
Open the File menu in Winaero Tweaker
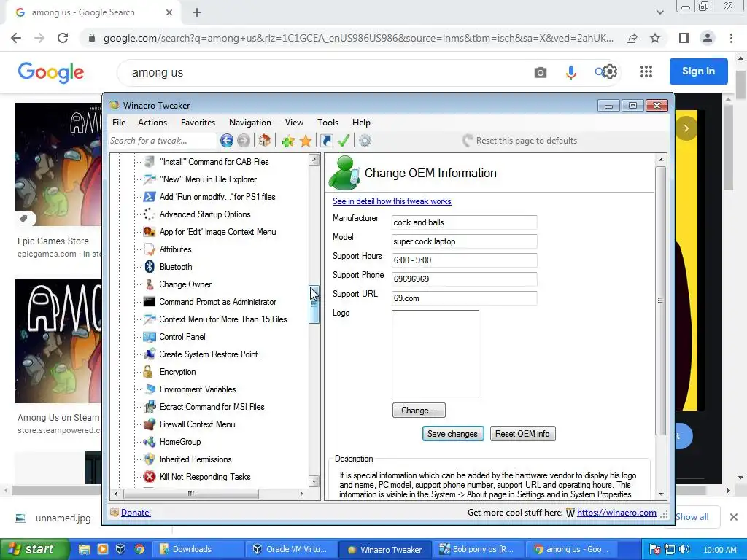[x=119, y=122]
